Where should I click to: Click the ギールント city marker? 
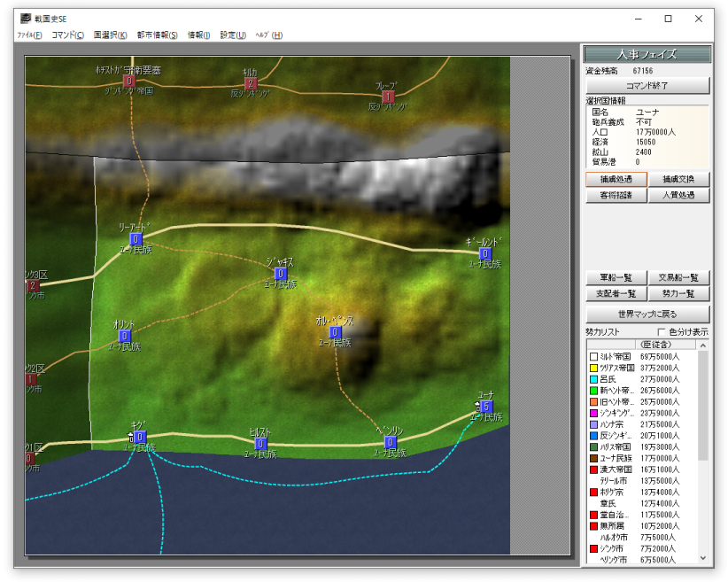click(485, 253)
